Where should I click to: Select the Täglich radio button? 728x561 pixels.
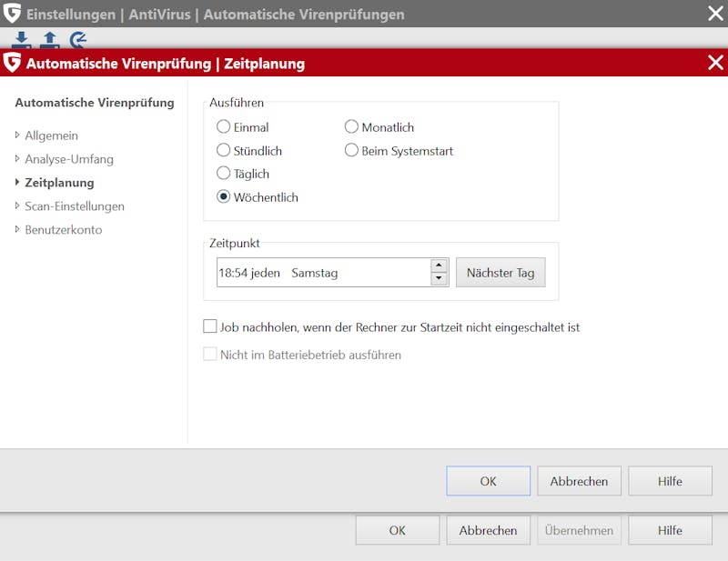click(223, 173)
